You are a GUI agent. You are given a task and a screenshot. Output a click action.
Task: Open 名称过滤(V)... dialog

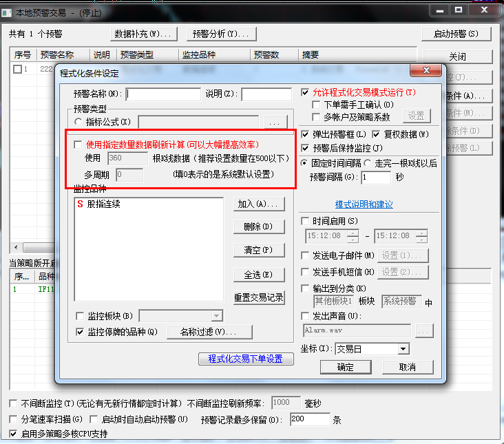(209, 332)
